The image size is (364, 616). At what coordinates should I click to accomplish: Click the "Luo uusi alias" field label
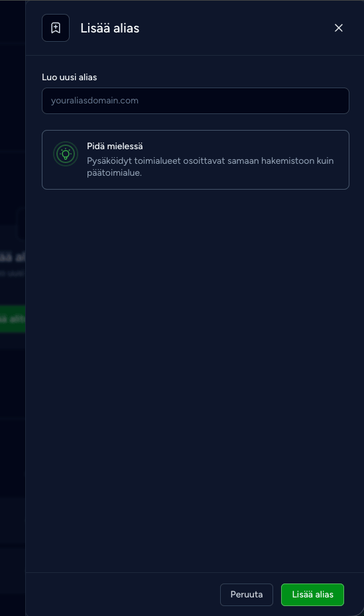click(x=70, y=78)
